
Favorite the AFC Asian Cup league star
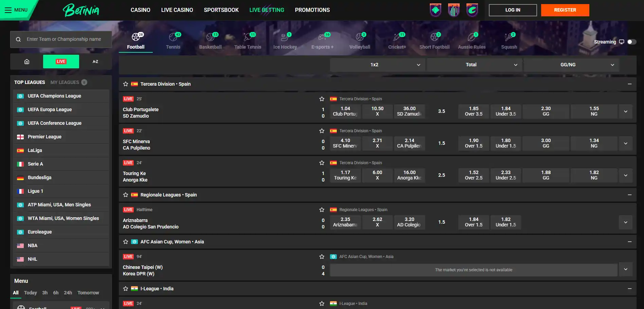126,242
